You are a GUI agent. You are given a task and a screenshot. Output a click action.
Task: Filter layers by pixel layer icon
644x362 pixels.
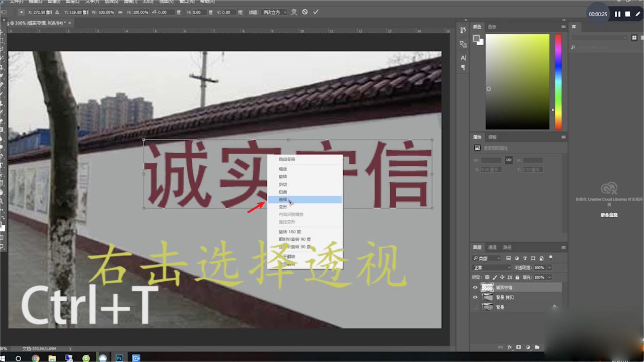(x=509, y=258)
